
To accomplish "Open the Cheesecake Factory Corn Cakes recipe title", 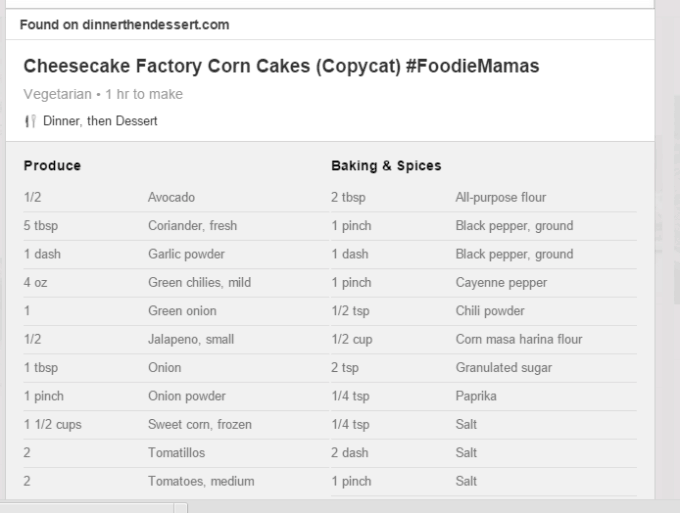I will coord(281,66).
